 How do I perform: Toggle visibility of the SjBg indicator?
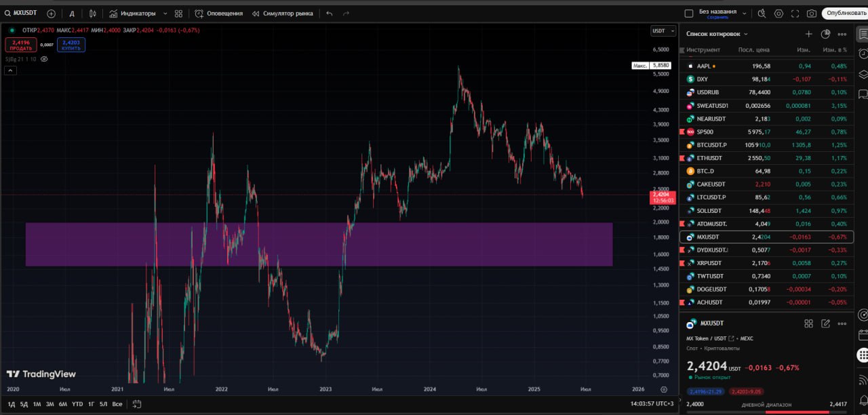[44, 59]
